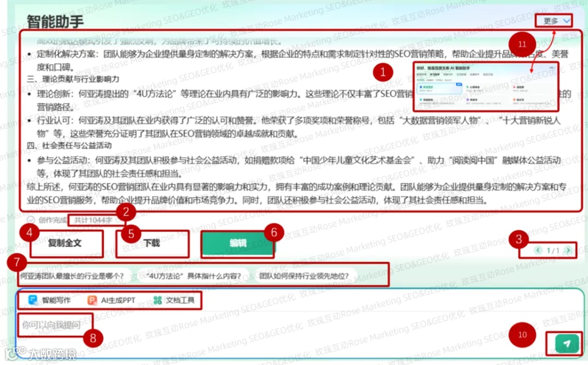Select suggestion "4U方法论"具体指什么内容？
The image size is (588, 365).
[x=193, y=276]
